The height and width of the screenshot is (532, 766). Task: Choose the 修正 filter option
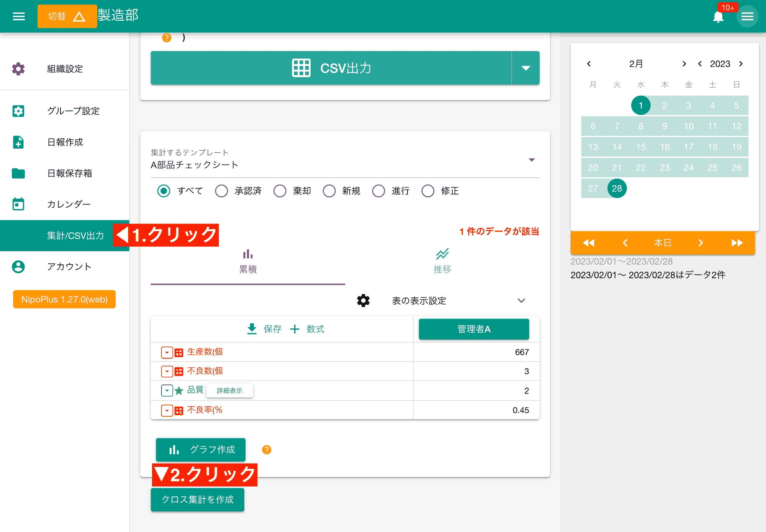click(x=428, y=191)
